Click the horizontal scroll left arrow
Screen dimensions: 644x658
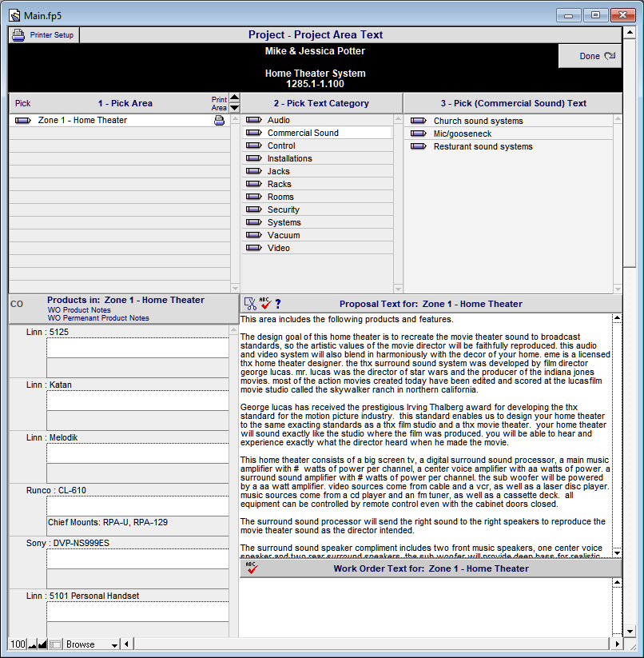coord(127,644)
